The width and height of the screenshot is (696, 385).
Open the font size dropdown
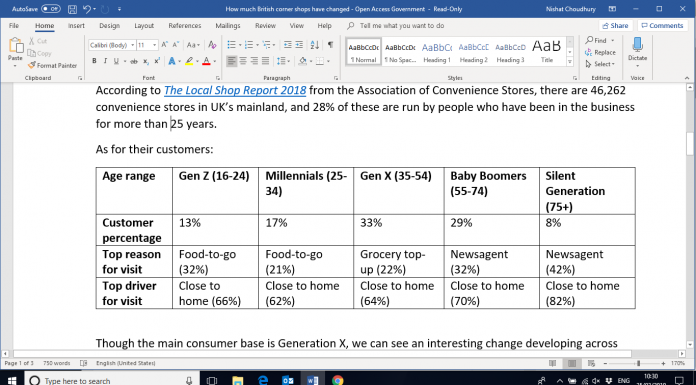pos(147,45)
